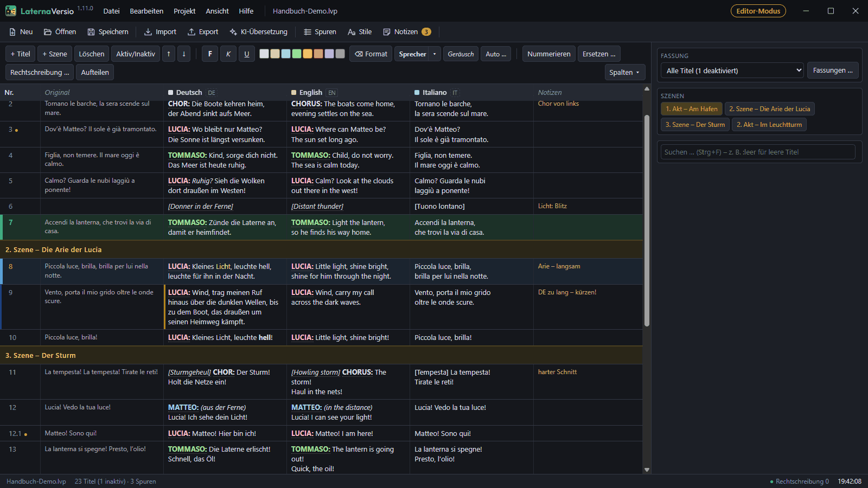Image resolution: width=868 pixels, height=488 pixels.
Task: Jump to scene '2. Akt – Im Leuchtturm'
Action: tap(769, 125)
